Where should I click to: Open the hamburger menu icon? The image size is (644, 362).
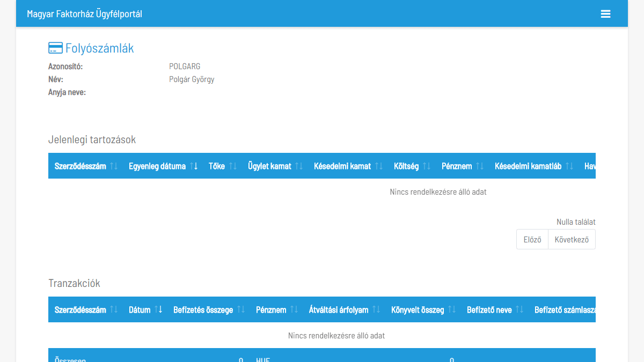(605, 14)
